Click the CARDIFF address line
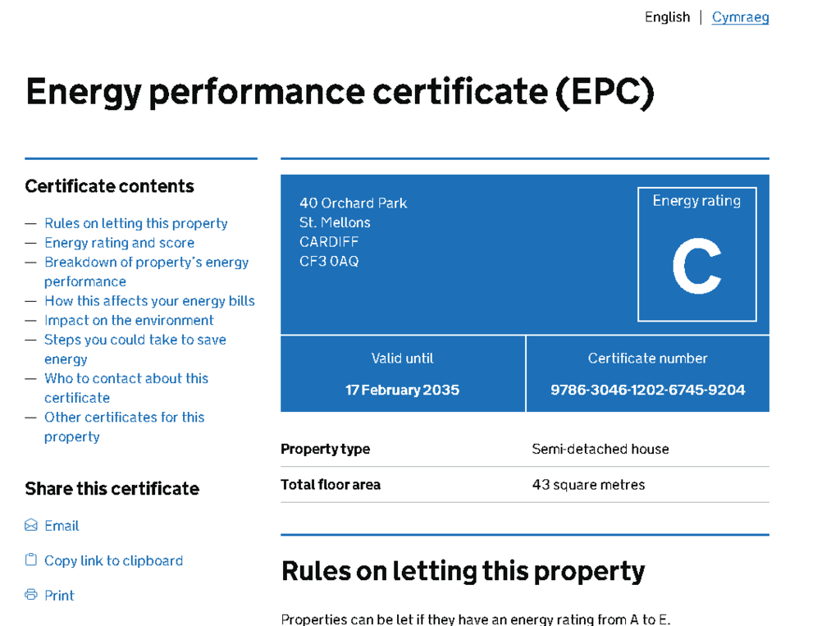Screen dimensions: 840x626 point(329,242)
